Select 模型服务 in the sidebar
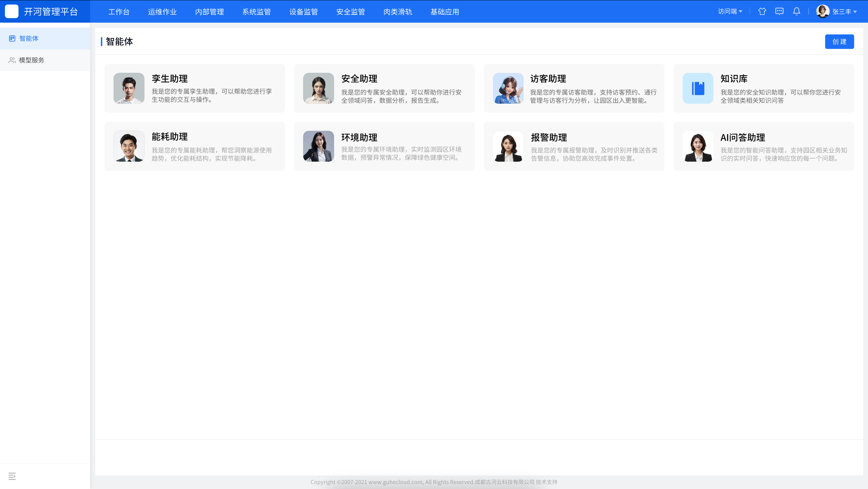 pyautogui.click(x=31, y=60)
